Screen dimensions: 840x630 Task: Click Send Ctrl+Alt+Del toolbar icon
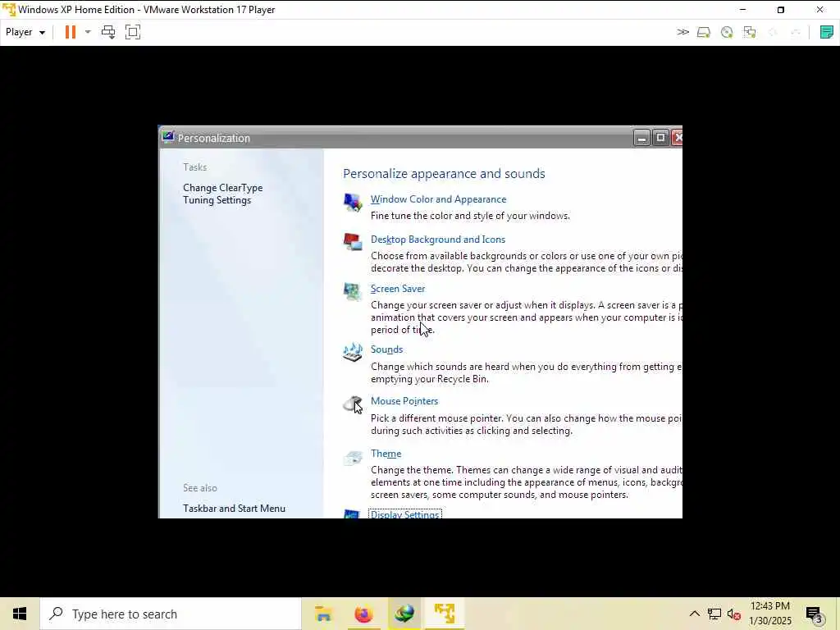(x=108, y=32)
